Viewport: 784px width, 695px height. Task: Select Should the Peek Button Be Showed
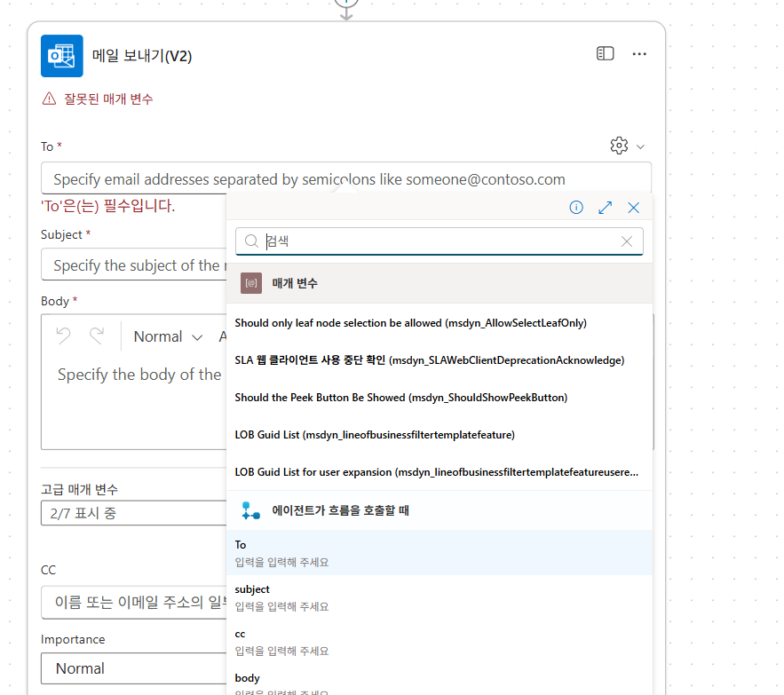coord(440,398)
